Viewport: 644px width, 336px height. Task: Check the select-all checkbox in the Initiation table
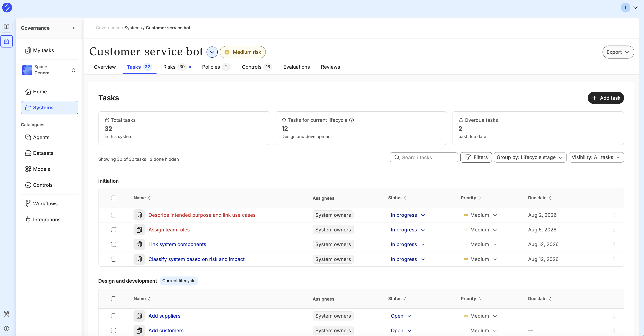[x=114, y=198]
